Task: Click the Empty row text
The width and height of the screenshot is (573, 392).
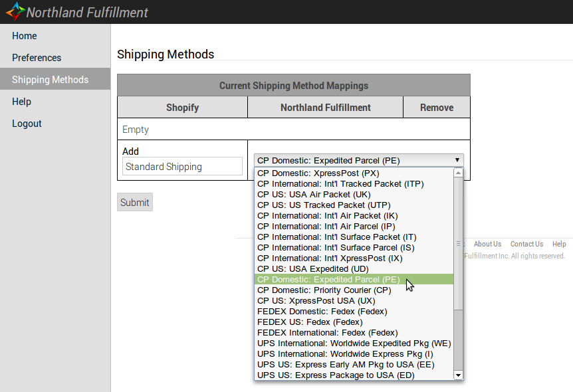Action: click(135, 130)
